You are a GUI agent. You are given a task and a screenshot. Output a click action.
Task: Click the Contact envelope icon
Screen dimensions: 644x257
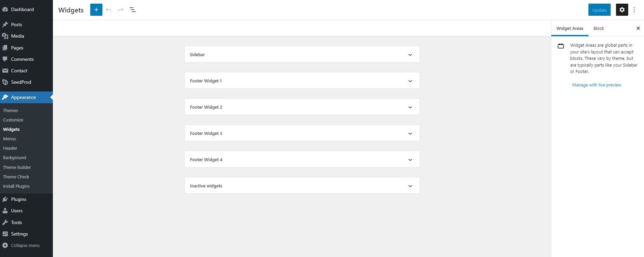pos(5,70)
